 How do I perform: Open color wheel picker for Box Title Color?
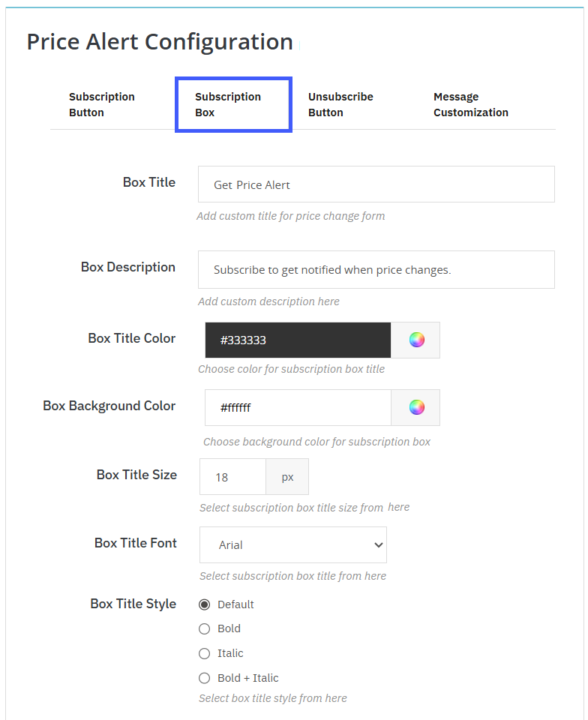(x=416, y=340)
